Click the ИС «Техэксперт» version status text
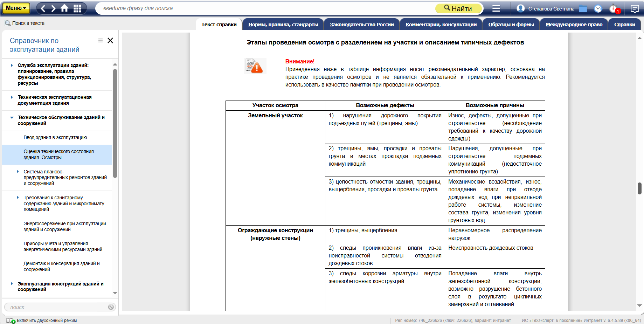The width and height of the screenshot is (644, 324). [581, 320]
